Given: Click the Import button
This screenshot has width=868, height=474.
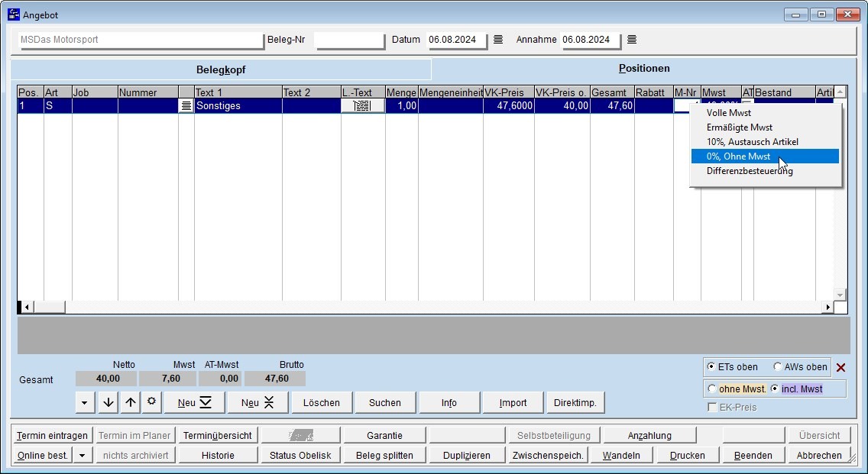Looking at the screenshot, I should pos(513,403).
